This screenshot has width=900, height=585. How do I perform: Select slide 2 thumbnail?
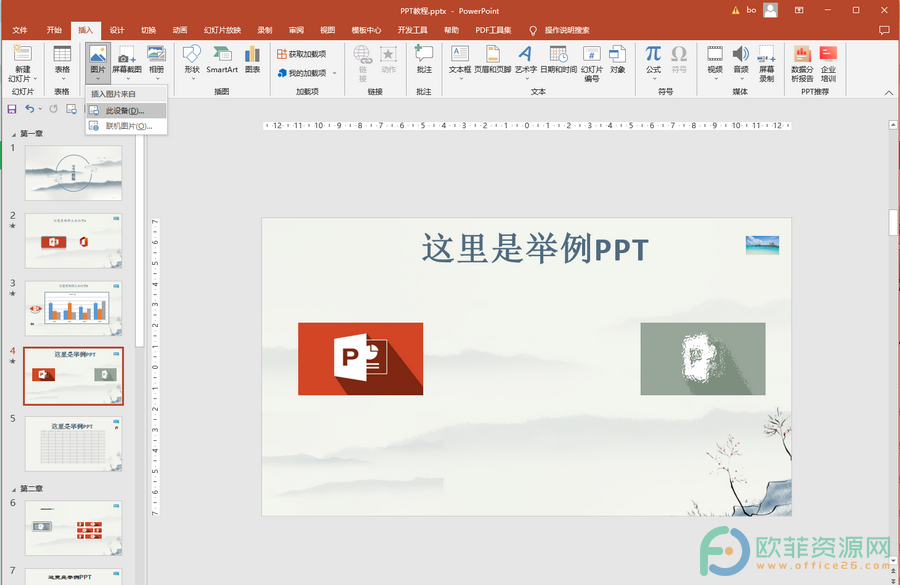click(x=73, y=241)
